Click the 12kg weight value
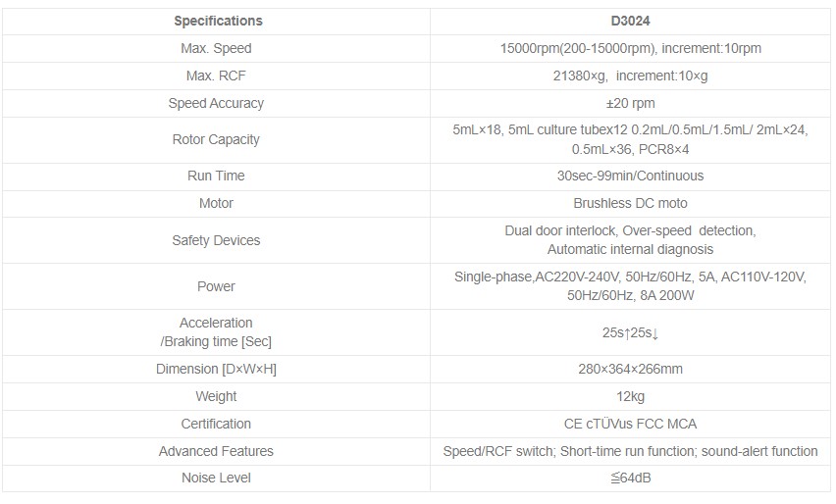 pos(630,396)
